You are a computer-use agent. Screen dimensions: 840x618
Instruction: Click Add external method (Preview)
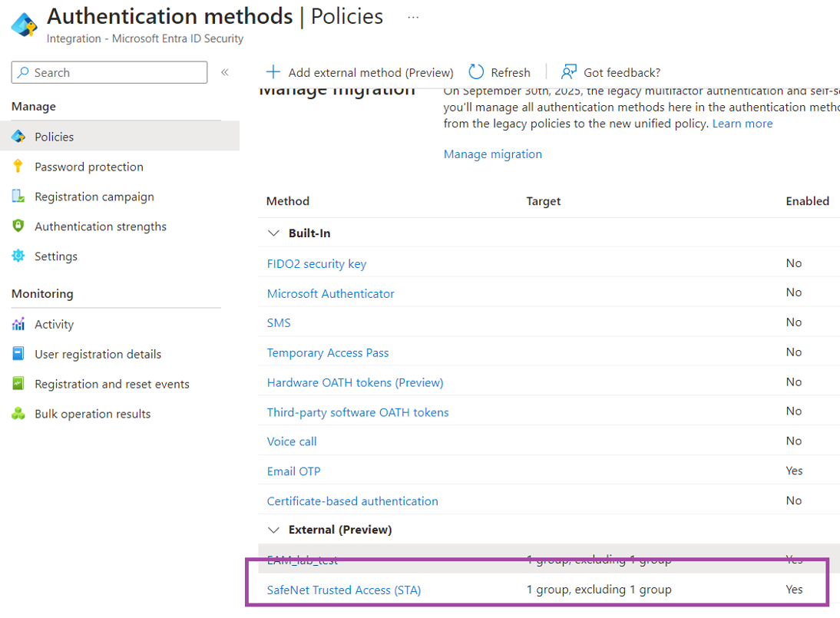(x=359, y=72)
